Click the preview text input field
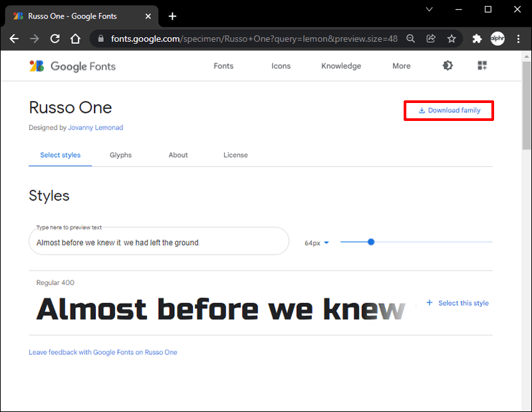Screen dimensions: 532x412 (x=158, y=243)
